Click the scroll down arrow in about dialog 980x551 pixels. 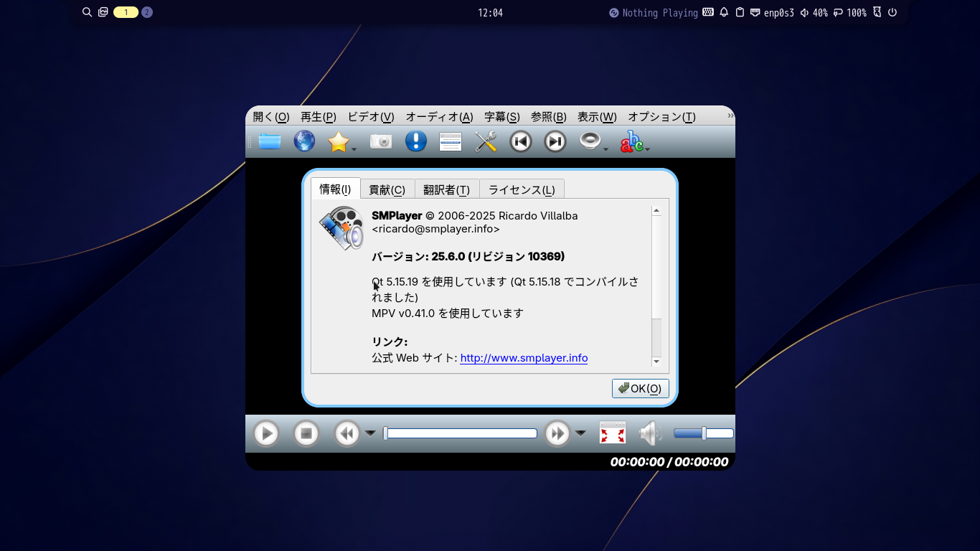coord(656,362)
